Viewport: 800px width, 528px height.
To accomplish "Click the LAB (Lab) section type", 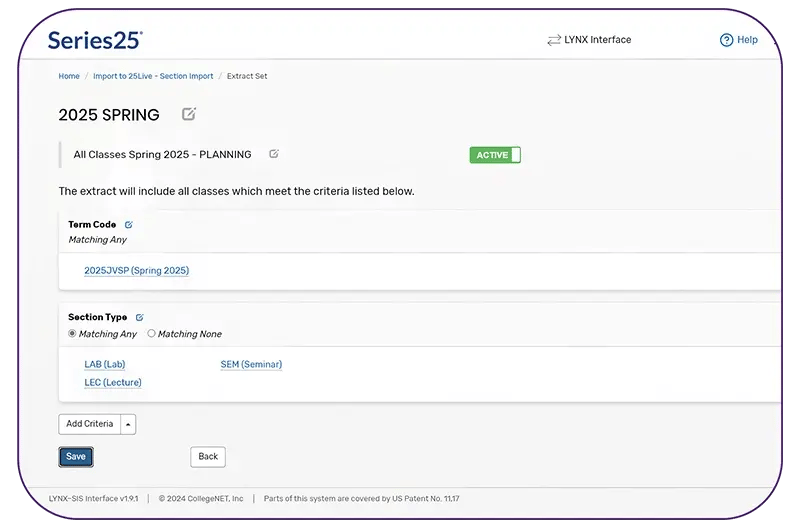I will point(105,365).
